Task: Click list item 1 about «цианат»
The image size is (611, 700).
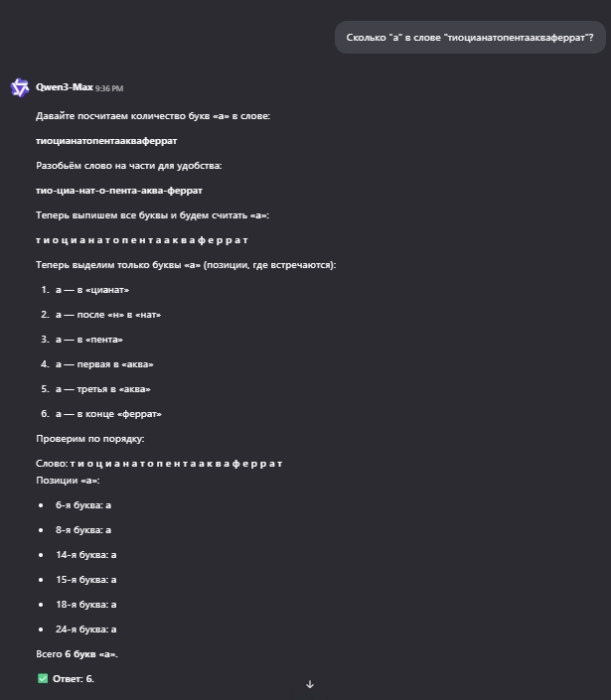Action: pyautogui.click(x=91, y=290)
